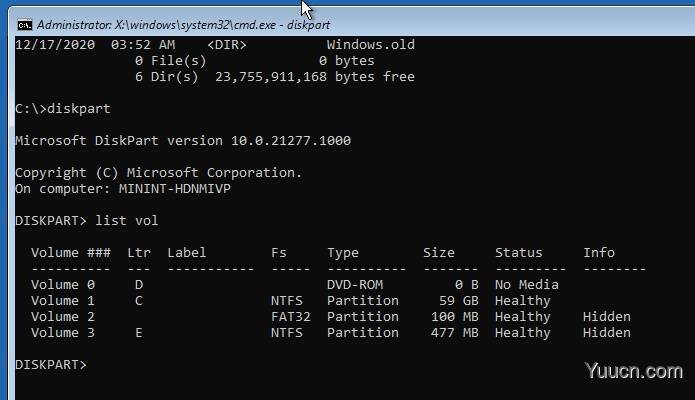
Task: Click 'Volume 0' row label
Action: 62,284
